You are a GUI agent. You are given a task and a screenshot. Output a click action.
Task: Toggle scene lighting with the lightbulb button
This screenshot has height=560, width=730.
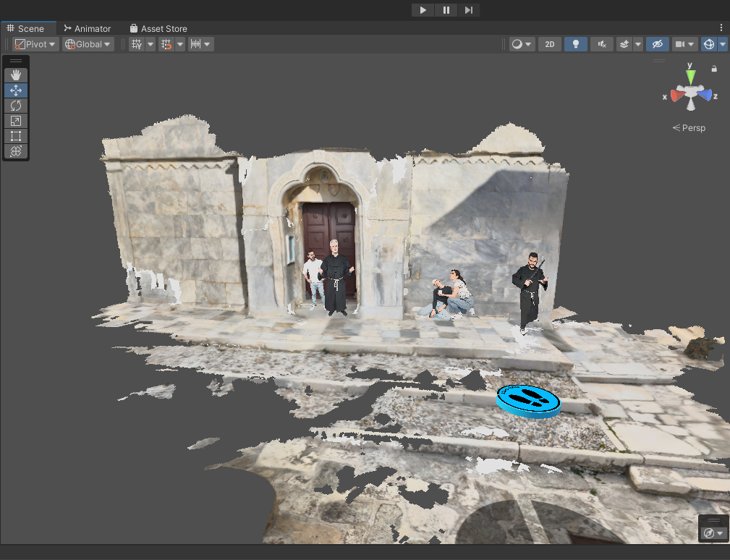pyautogui.click(x=575, y=44)
